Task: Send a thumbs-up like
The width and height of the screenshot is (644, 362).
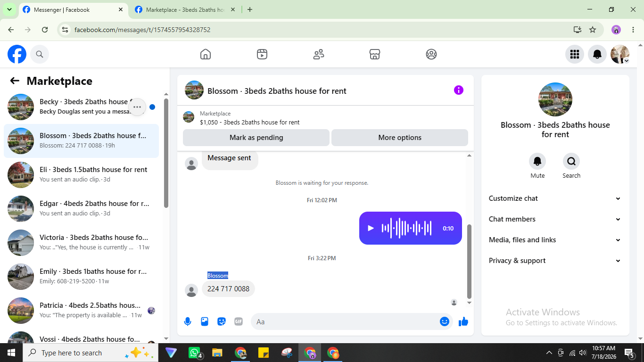Action: (x=463, y=321)
